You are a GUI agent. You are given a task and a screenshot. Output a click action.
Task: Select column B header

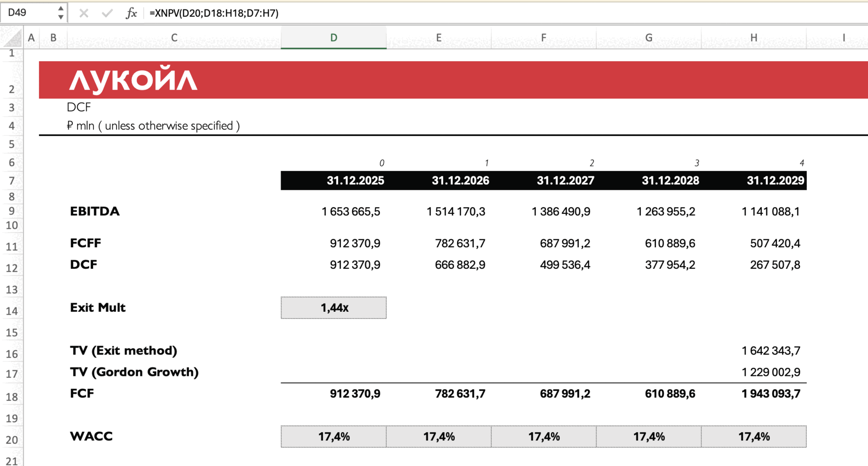(x=53, y=38)
